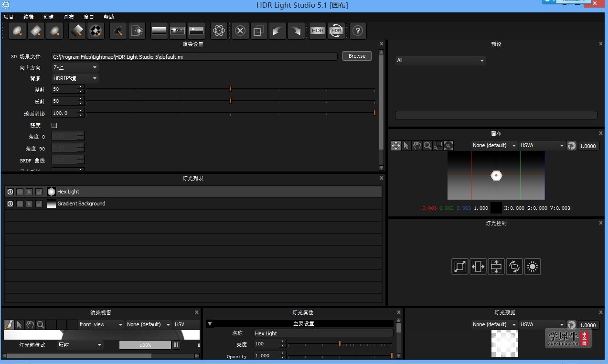Open the 向上方向 Z-上 dropdown
This screenshot has width=608, height=364.
tap(75, 67)
